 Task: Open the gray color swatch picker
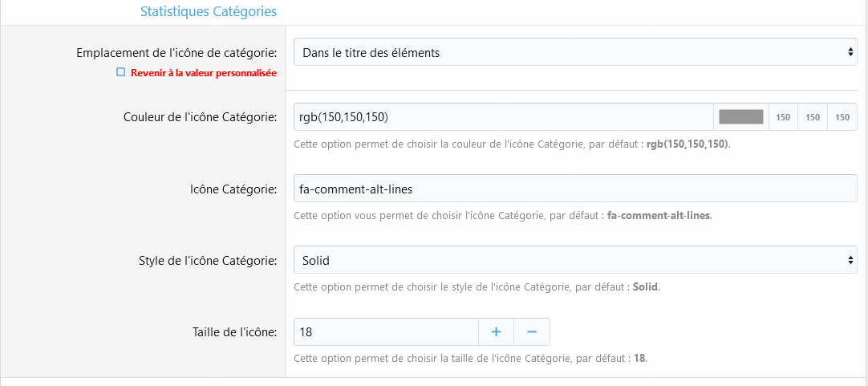click(740, 117)
